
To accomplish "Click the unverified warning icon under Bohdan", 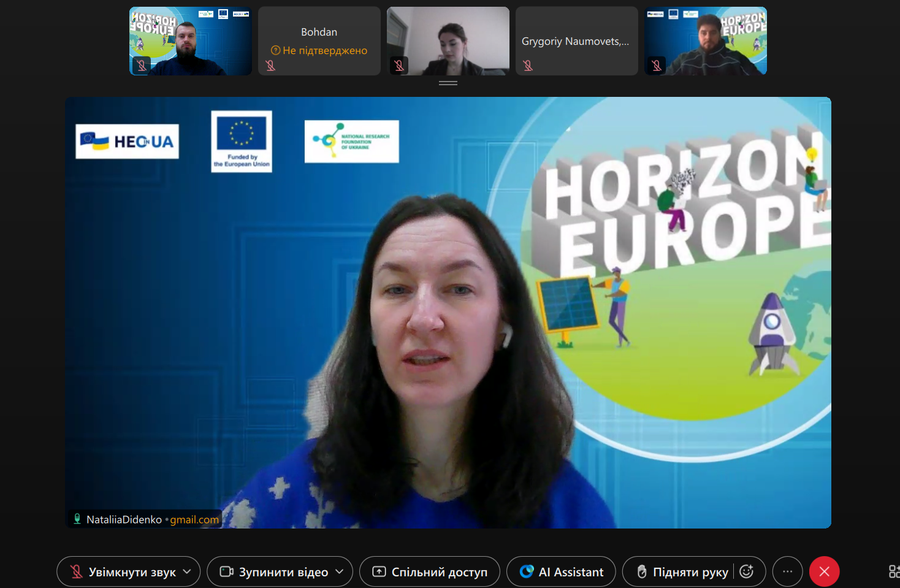I will [x=276, y=50].
